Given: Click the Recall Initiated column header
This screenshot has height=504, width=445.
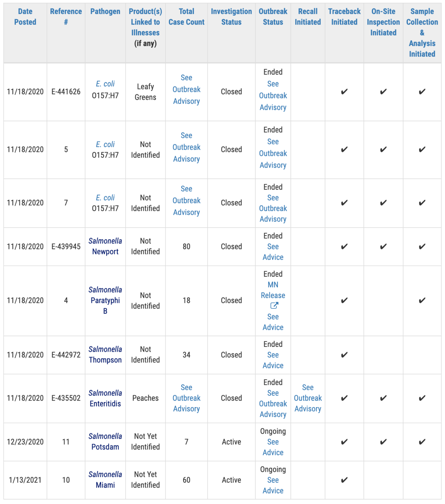Looking at the screenshot, I should coord(308,17).
